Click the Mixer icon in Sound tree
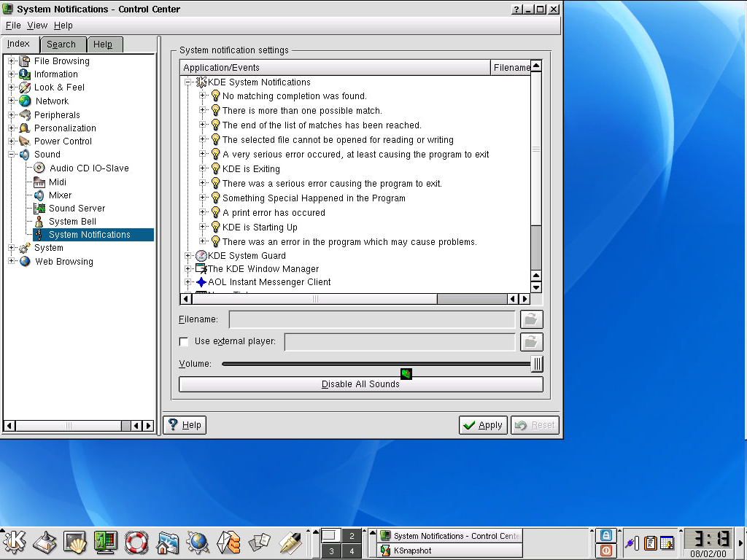 click(x=39, y=195)
